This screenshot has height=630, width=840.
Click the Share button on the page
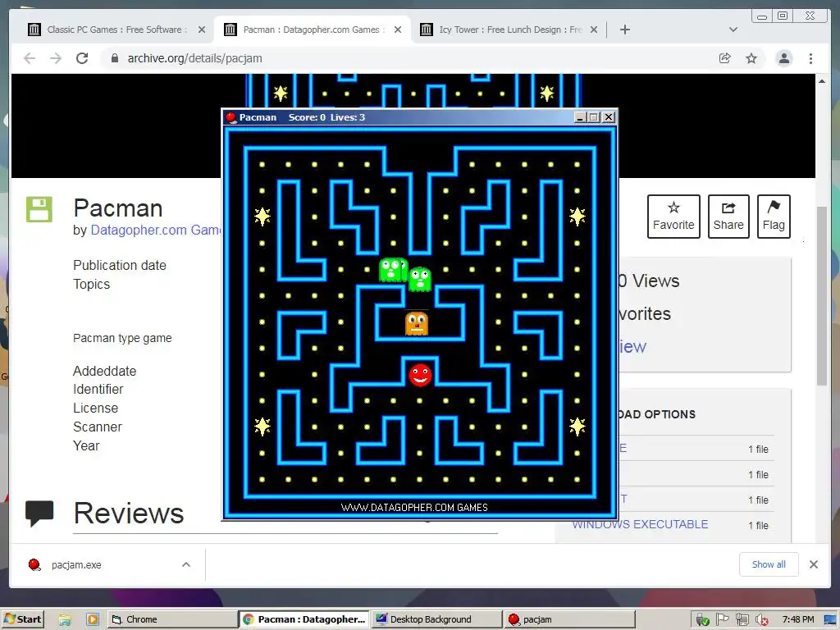point(728,217)
